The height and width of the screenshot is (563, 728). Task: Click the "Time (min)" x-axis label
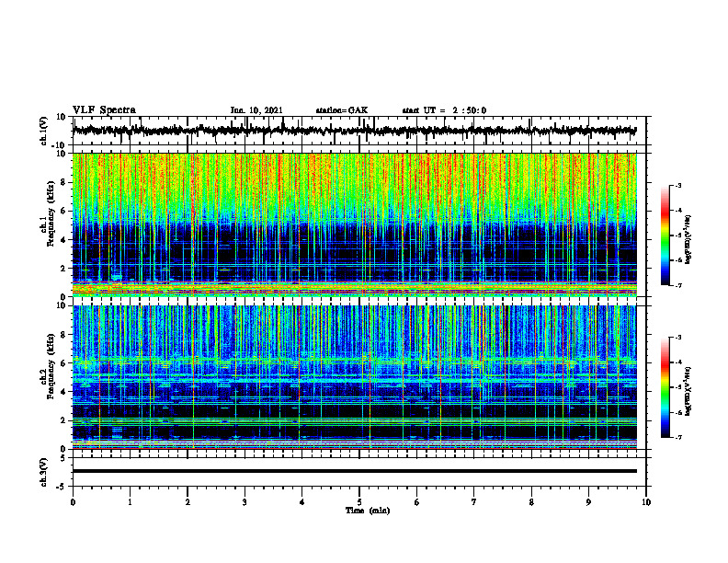(x=368, y=511)
